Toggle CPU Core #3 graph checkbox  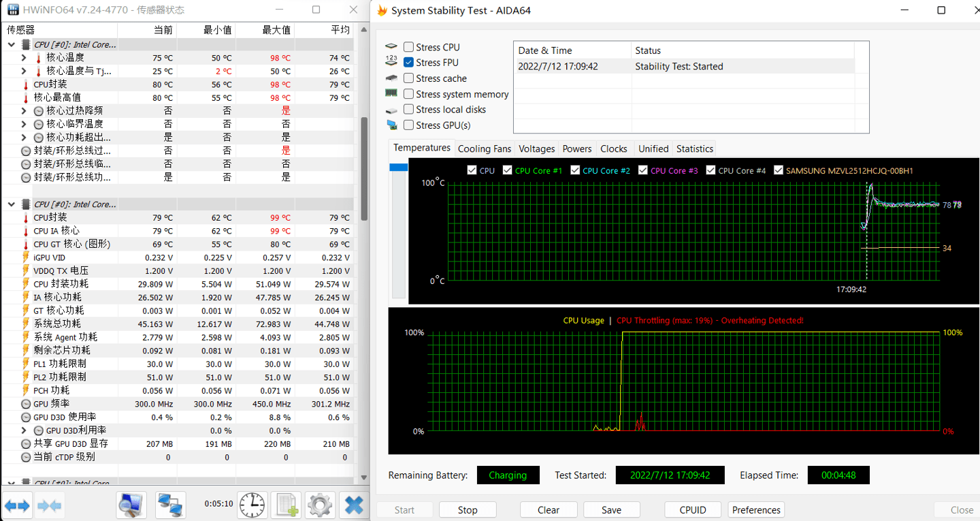click(642, 170)
